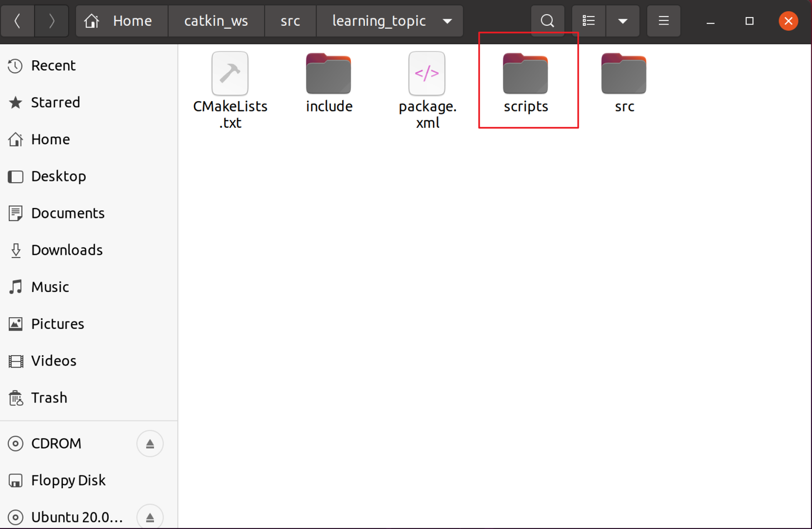This screenshot has height=529, width=812.
Task: Go to Downloads in sidebar
Action: tap(67, 250)
